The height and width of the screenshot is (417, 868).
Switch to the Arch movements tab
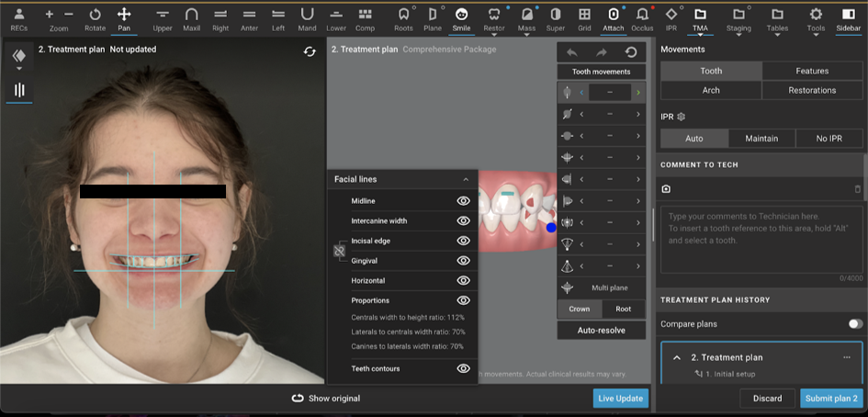tap(711, 90)
